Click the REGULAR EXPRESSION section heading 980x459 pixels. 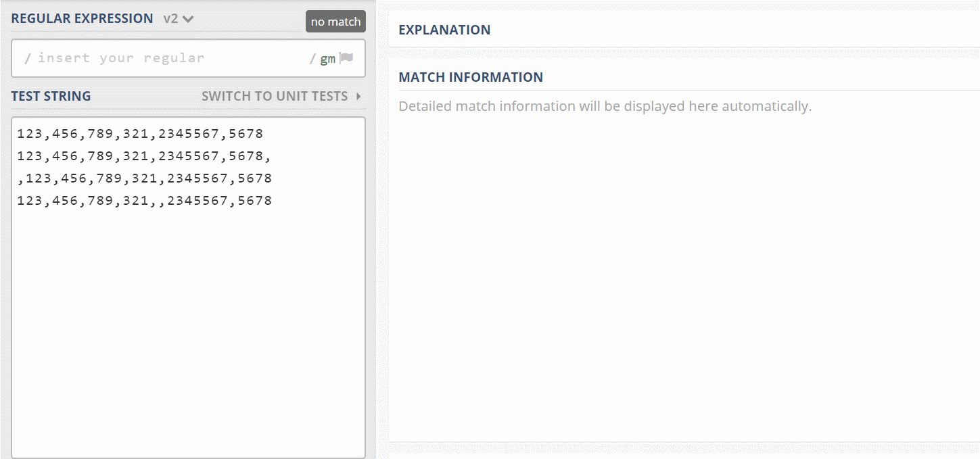point(82,19)
